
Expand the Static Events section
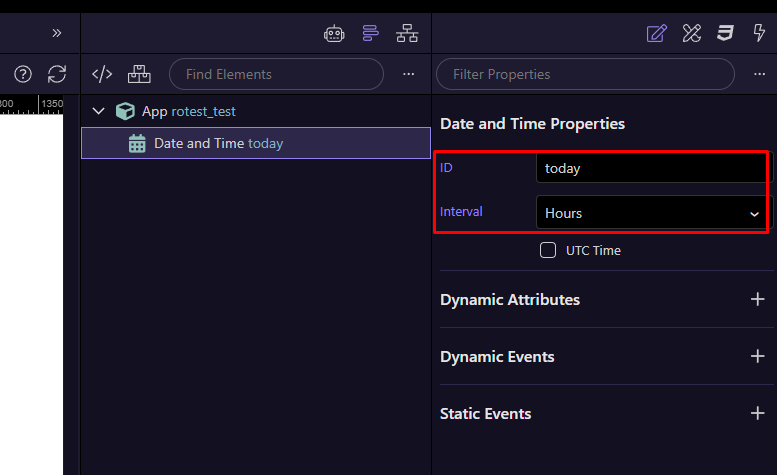point(757,413)
